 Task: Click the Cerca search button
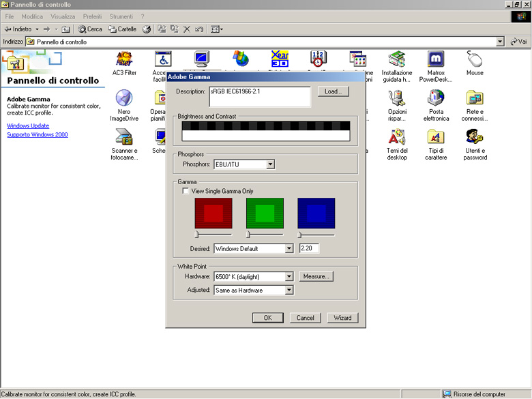coord(90,29)
